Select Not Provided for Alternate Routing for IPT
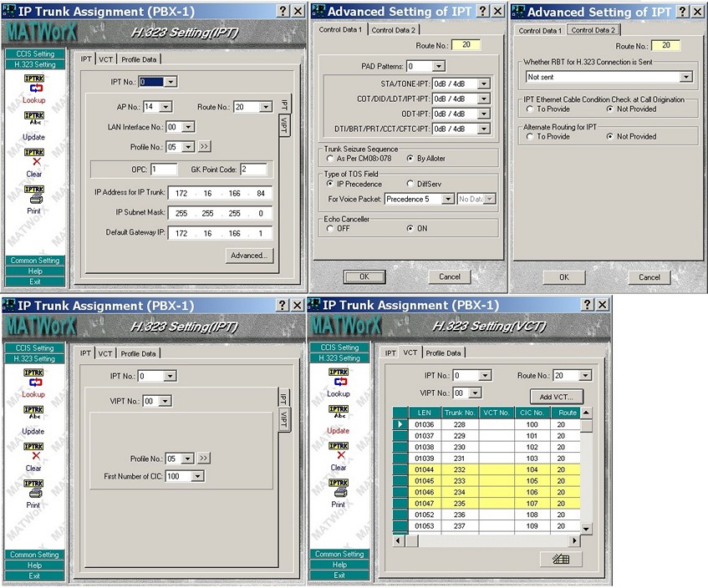The height and width of the screenshot is (588, 708). point(610,136)
